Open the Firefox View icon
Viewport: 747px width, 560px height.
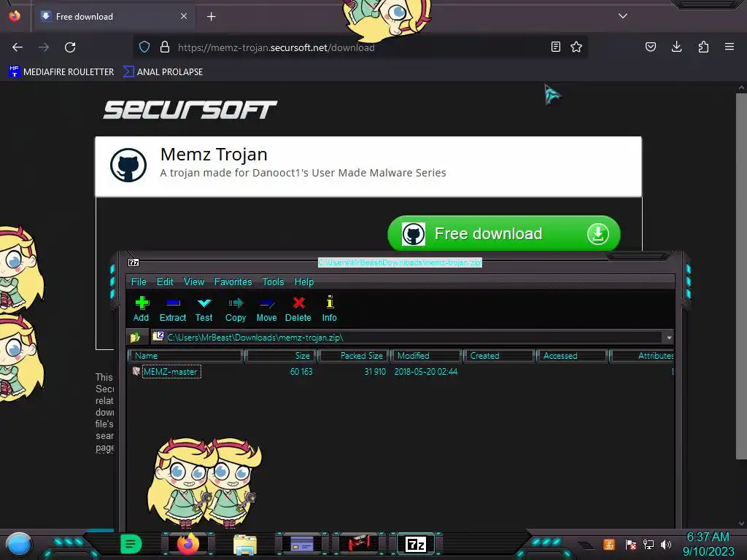tap(15, 16)
